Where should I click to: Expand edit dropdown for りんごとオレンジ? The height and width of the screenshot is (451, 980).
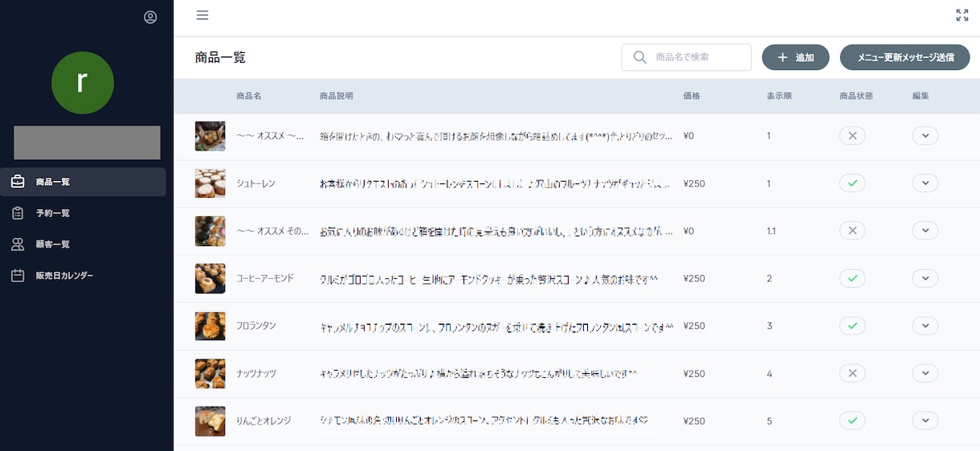click(x=925, y=420)
